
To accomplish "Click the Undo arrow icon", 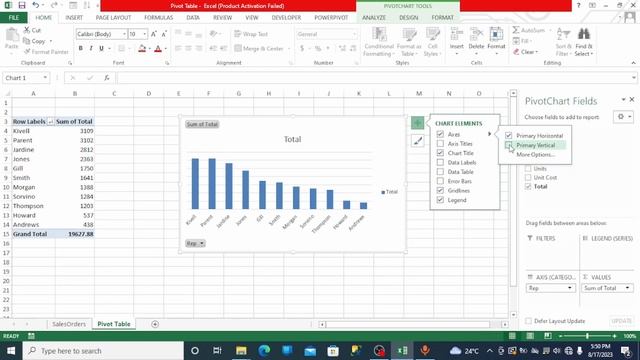I will [x=36, y=5].
